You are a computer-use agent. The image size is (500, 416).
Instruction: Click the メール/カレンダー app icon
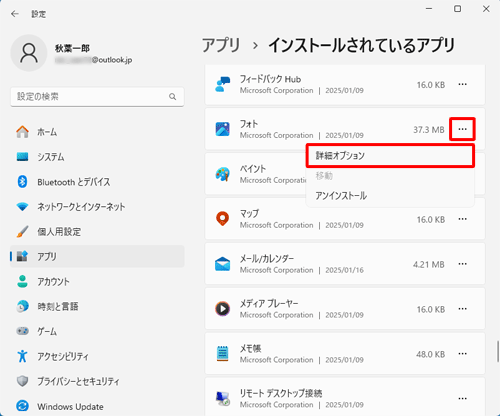[x=222, y=264]
